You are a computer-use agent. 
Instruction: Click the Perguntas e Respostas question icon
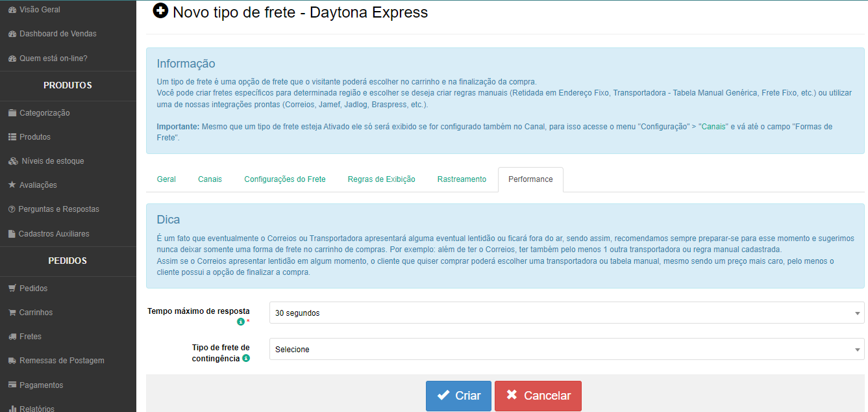pos(12,209)
